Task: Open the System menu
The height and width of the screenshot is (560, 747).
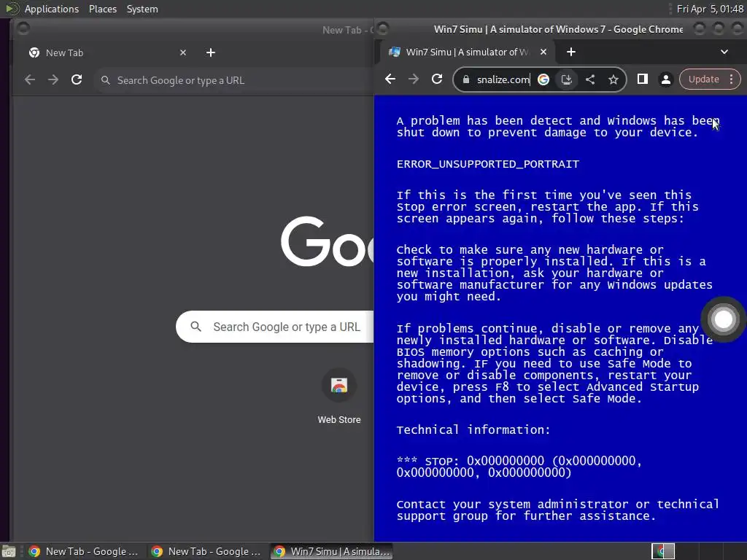Action: point(142,9)
